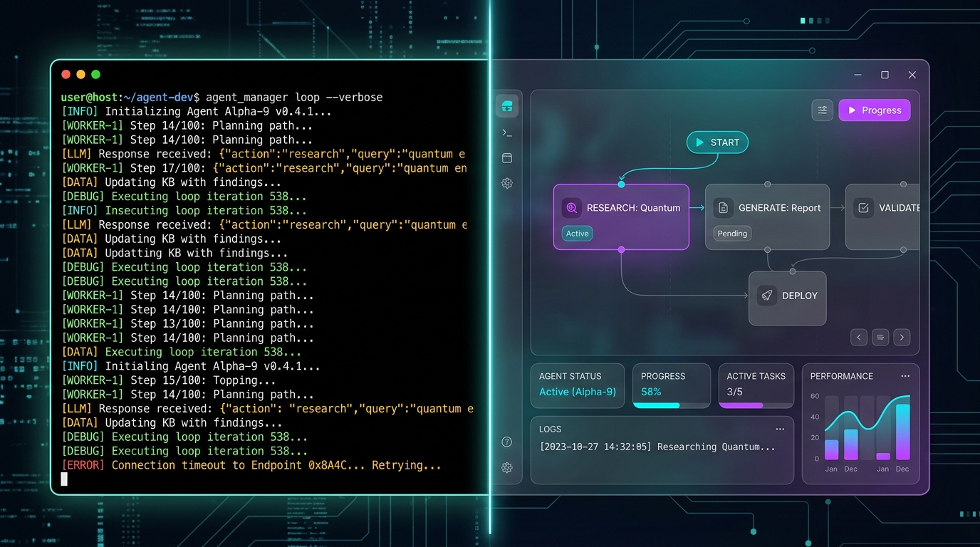Click the purple Progress button
The height and width of the screenshot is (547, 980).
(875, 110)
